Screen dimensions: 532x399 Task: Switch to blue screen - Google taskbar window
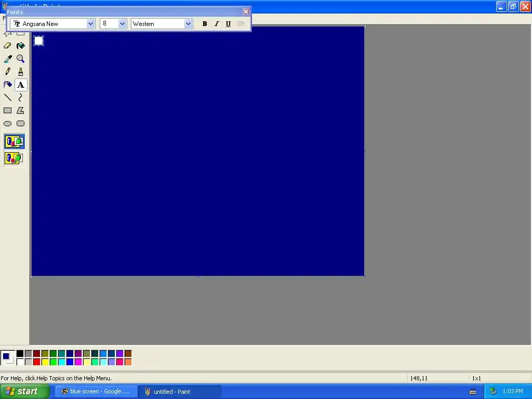96,392
